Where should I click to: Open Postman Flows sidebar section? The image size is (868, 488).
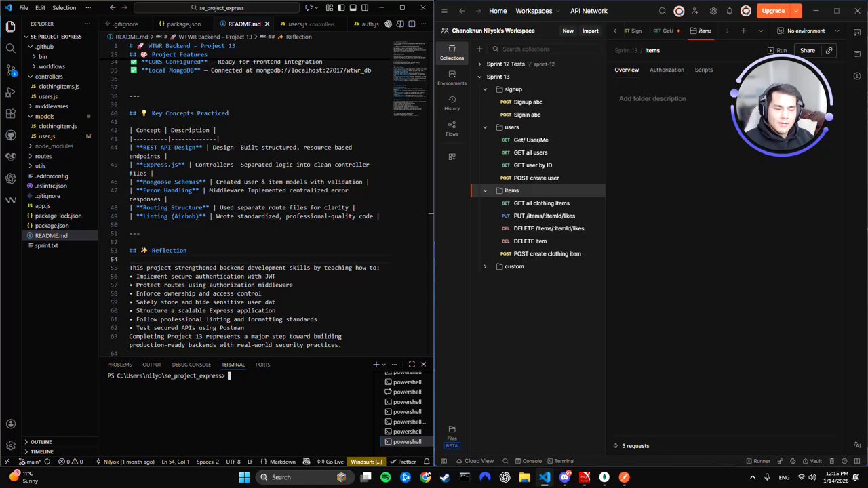coord(452,128)
